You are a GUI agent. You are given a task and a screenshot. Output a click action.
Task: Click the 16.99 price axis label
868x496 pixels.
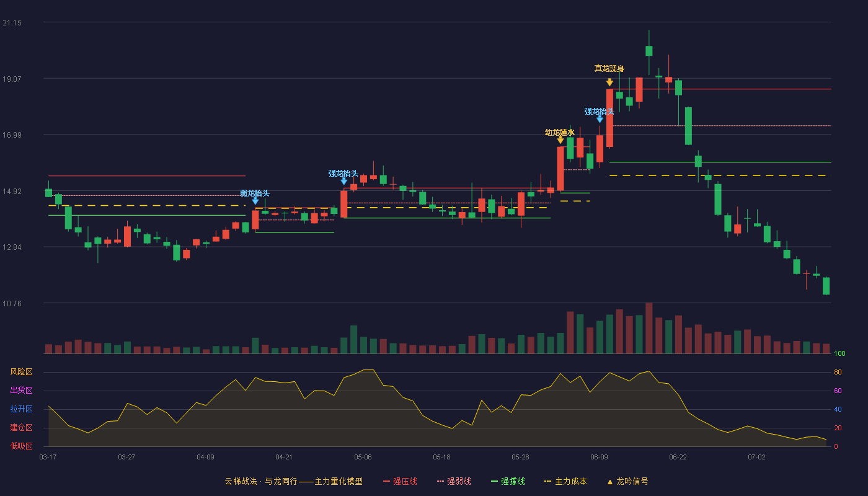(x=12, y=135)
